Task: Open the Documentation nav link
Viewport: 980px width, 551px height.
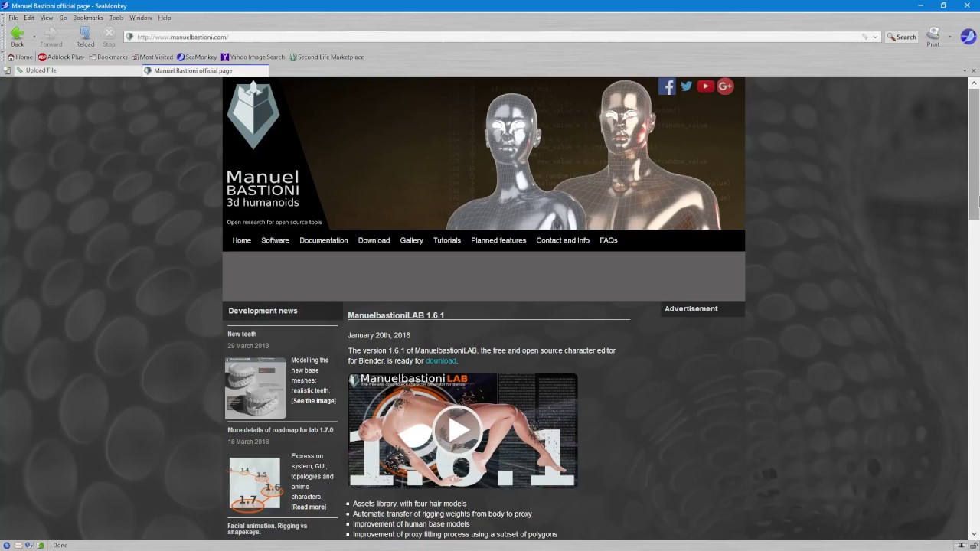Action: (324, 240)
